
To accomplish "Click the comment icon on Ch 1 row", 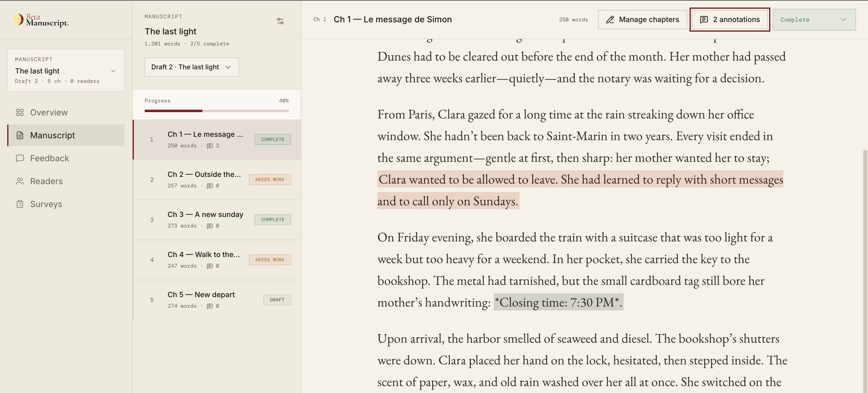I will point(209,146).
